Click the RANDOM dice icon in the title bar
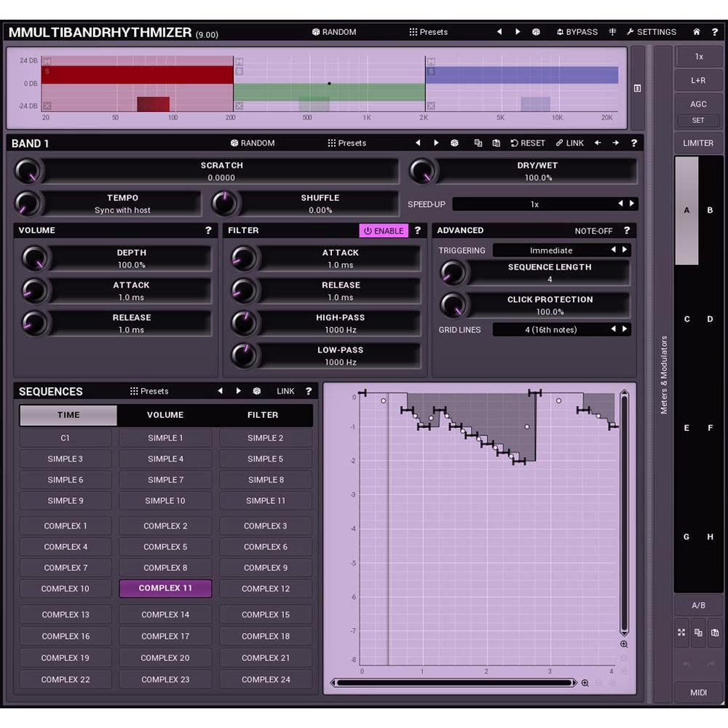 pyautogui.click(x=314, y=32)
